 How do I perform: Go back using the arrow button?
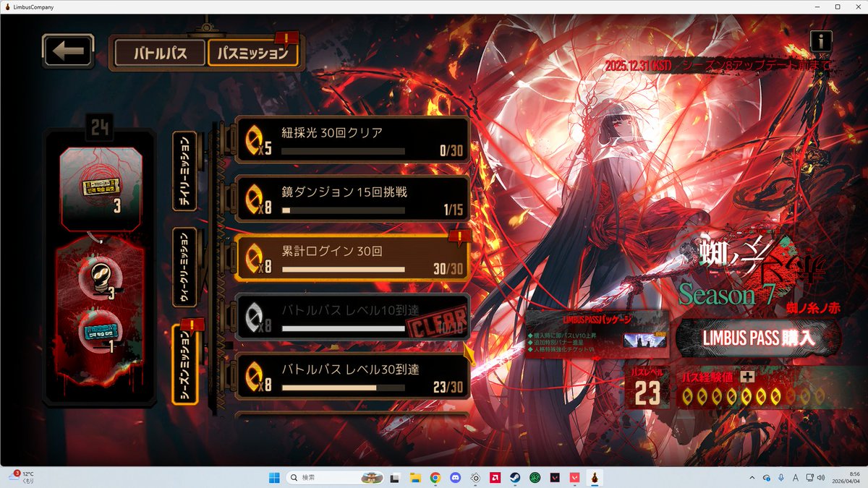coord(68,51)
